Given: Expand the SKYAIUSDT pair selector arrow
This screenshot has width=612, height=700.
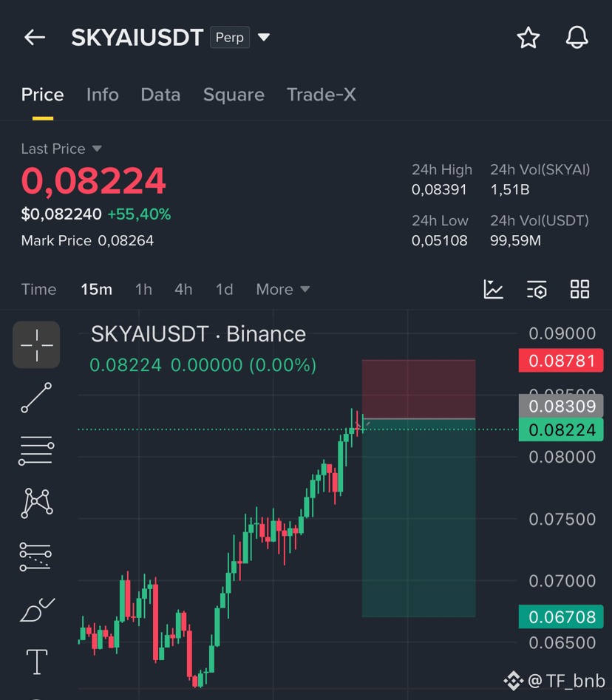Looking at the screenshot, I should (x=264, y=37).
